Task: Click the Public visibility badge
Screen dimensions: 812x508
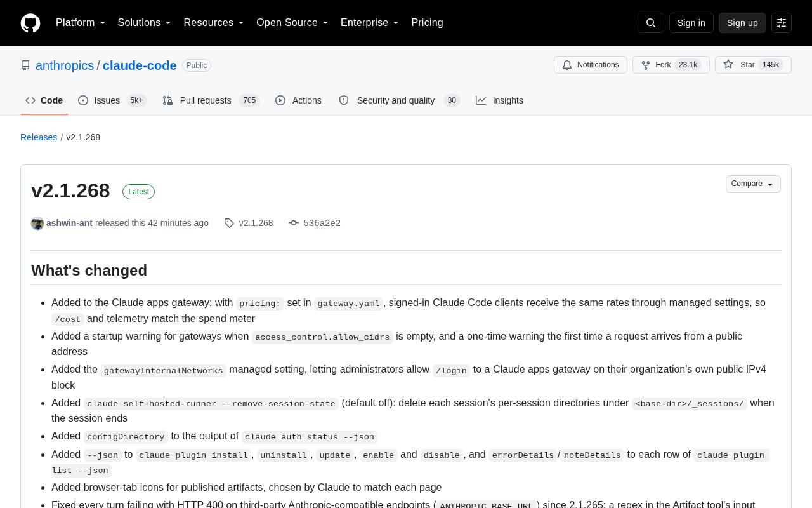Action: point(197,65)
